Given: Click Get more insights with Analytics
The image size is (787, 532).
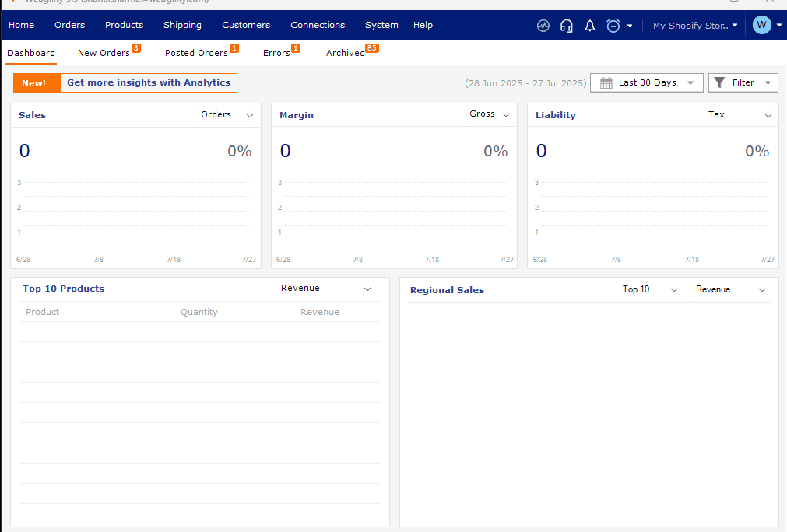Looking at the screenshot, I should (149, 83).
